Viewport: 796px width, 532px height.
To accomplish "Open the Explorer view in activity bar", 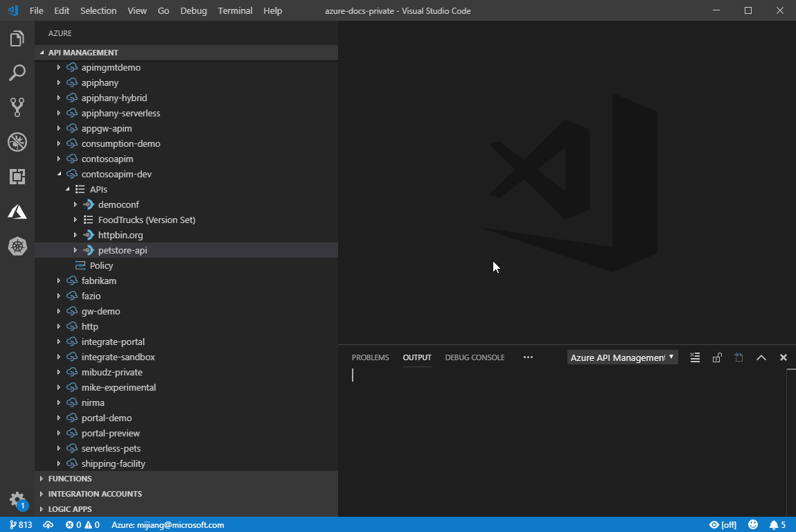I will pos(17,39).
